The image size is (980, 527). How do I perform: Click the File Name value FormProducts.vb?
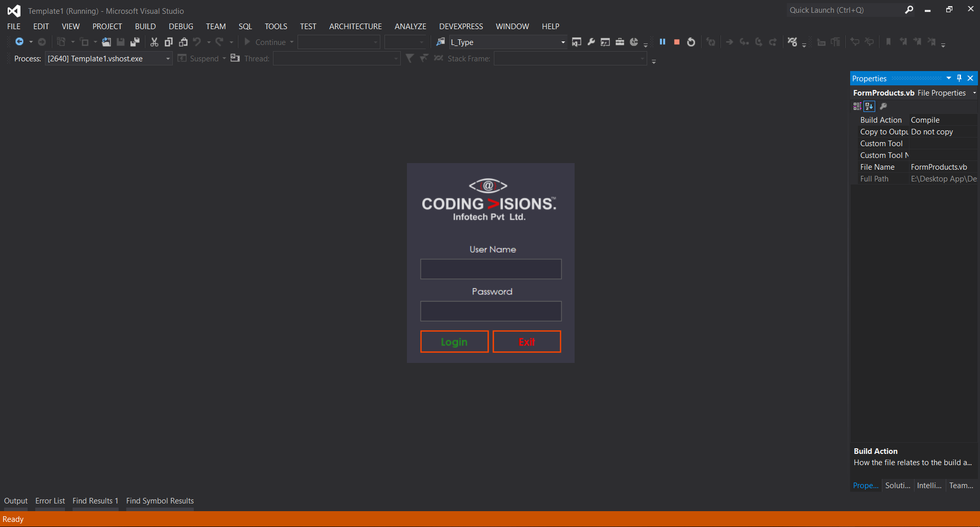tap(939, 167)
